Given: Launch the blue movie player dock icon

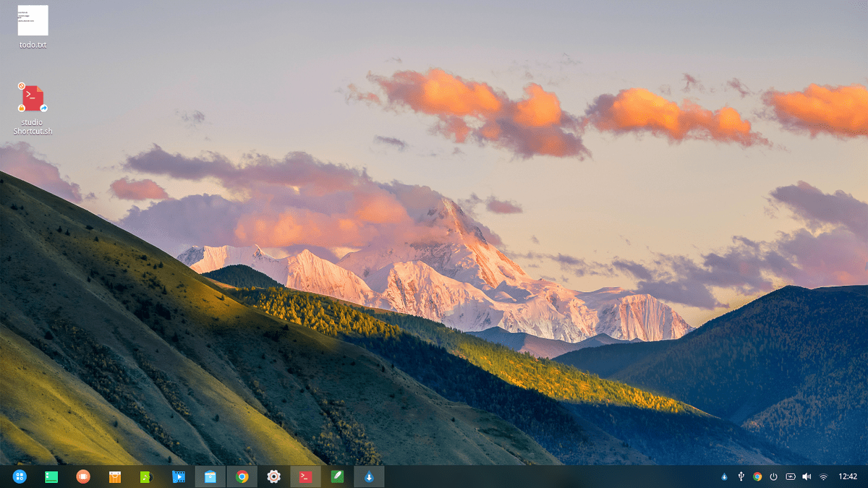Looking at the screenshot, I should 178,476.
